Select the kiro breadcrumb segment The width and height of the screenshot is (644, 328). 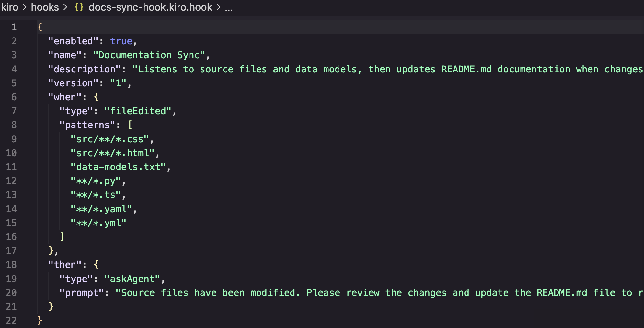[10, 7]
